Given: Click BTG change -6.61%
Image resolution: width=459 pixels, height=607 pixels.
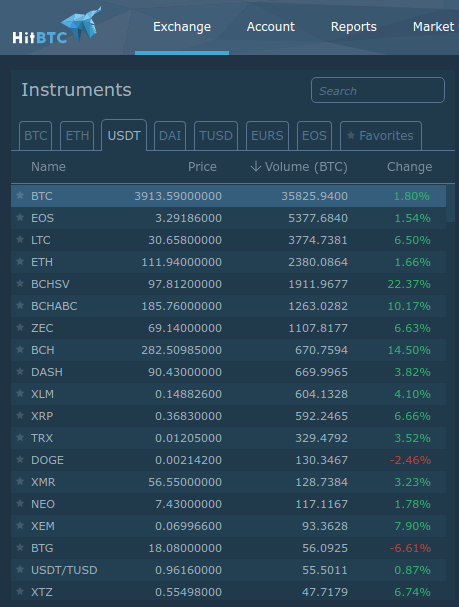Looking at the screenshot, I should [410, 548].
